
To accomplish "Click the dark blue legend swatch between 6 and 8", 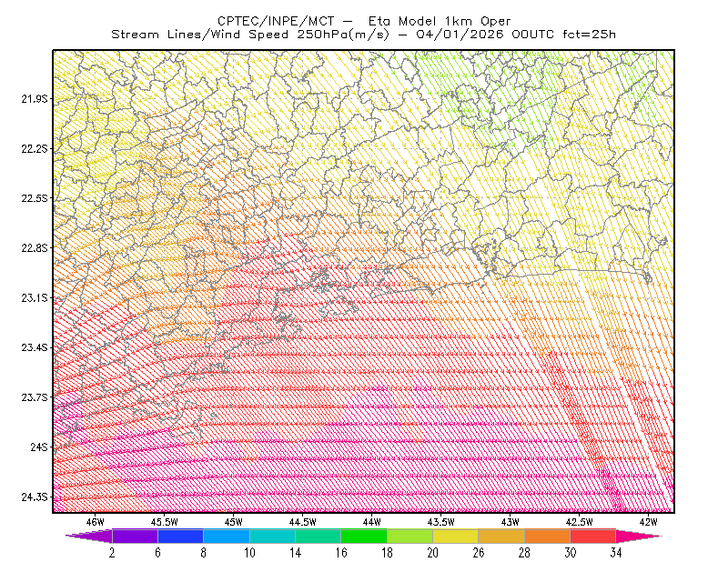I will click(180, 536).
